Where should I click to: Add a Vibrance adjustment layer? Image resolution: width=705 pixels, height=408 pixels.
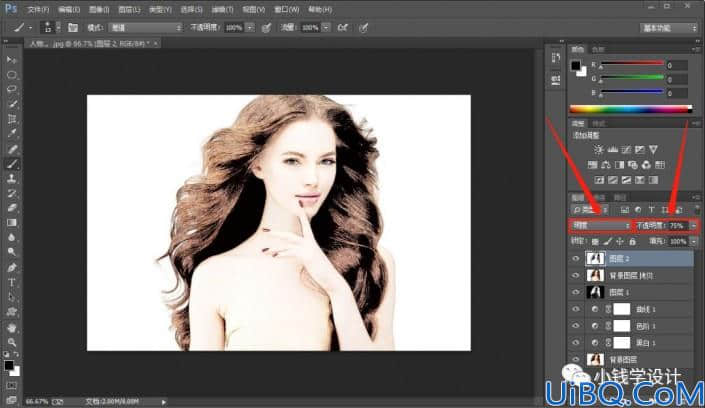[653, 149]
